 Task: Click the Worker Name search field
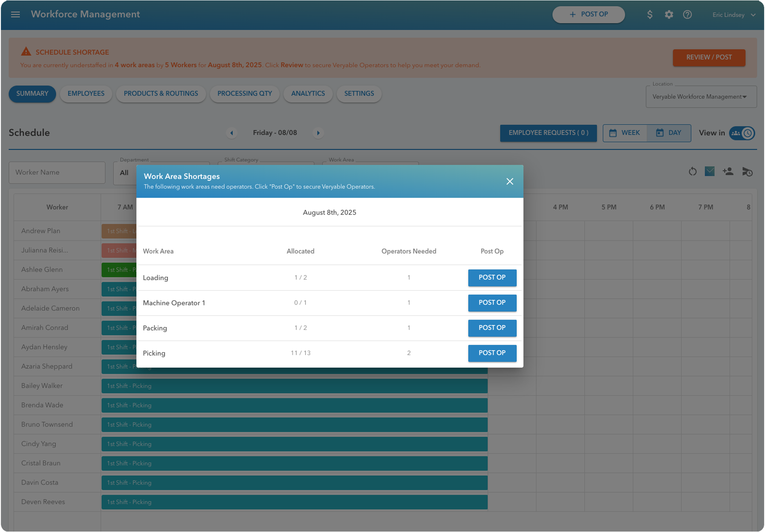tap(57, 172)
